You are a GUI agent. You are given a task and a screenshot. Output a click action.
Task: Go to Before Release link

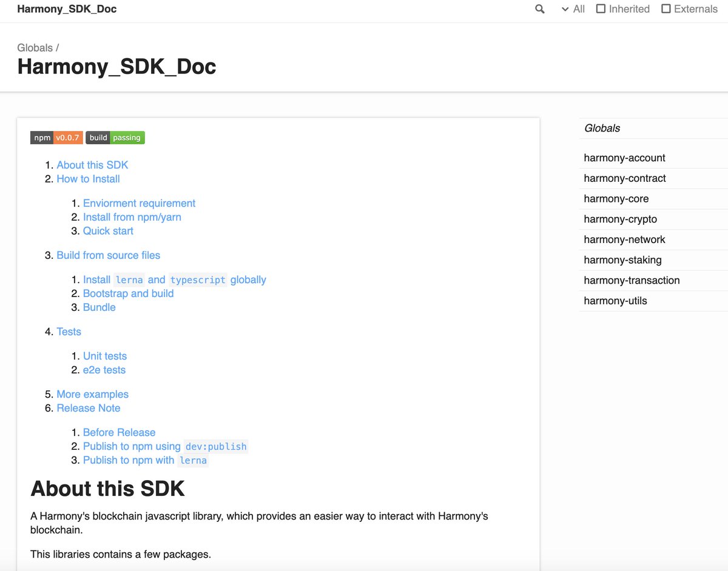tap(119, 432)
